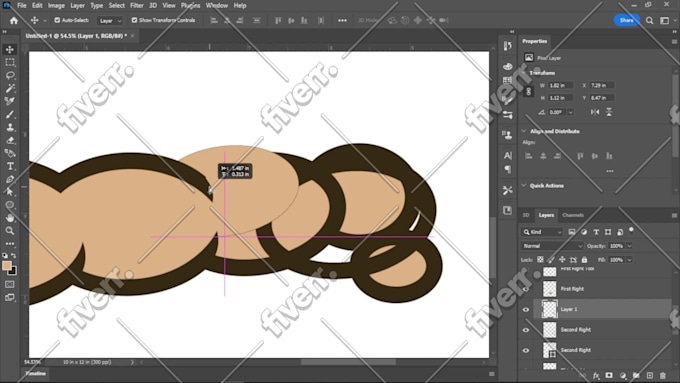
Task: Select the Path Selection arrow tool
Action: pos(10,192)
